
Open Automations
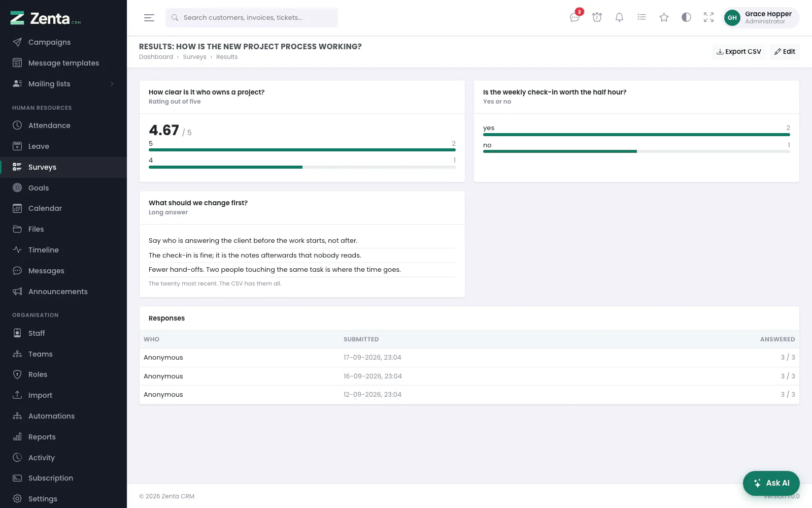tap(63, 416)
